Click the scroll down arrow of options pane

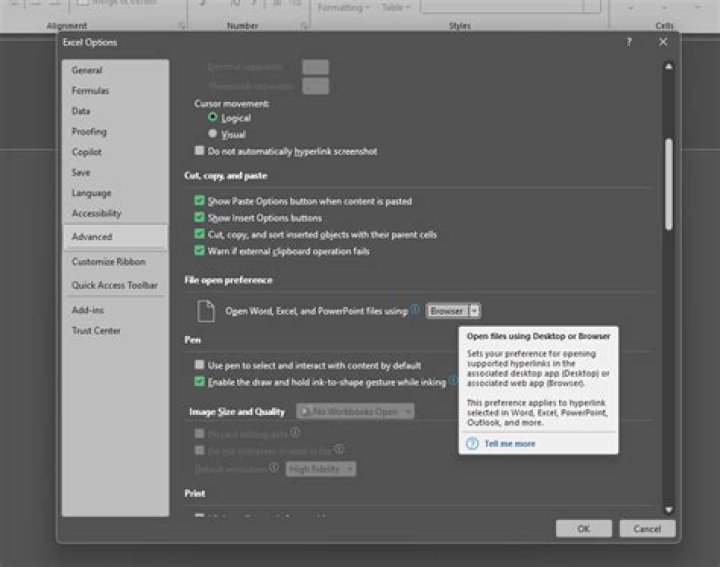[669, 510]
